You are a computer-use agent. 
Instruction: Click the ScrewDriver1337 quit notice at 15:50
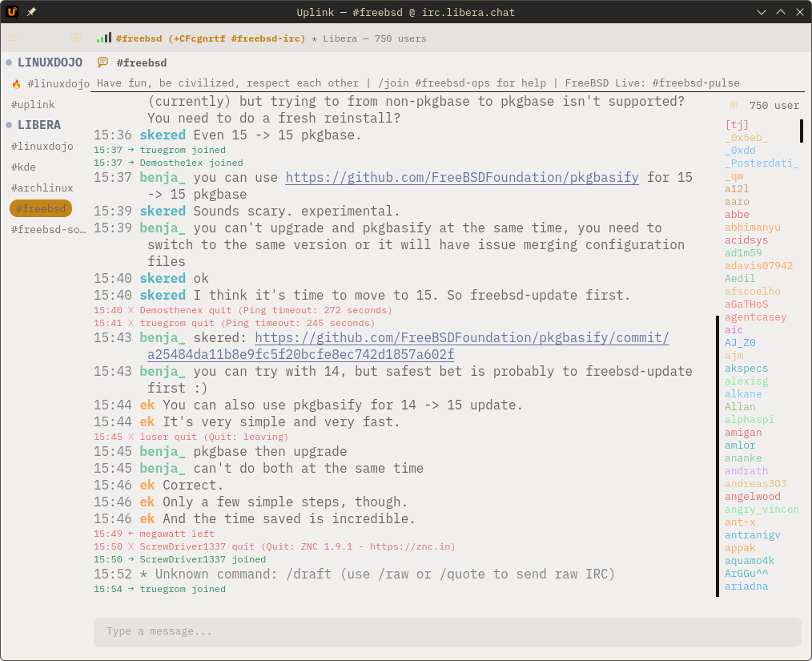pyautogui.click(x=275, y=546)
